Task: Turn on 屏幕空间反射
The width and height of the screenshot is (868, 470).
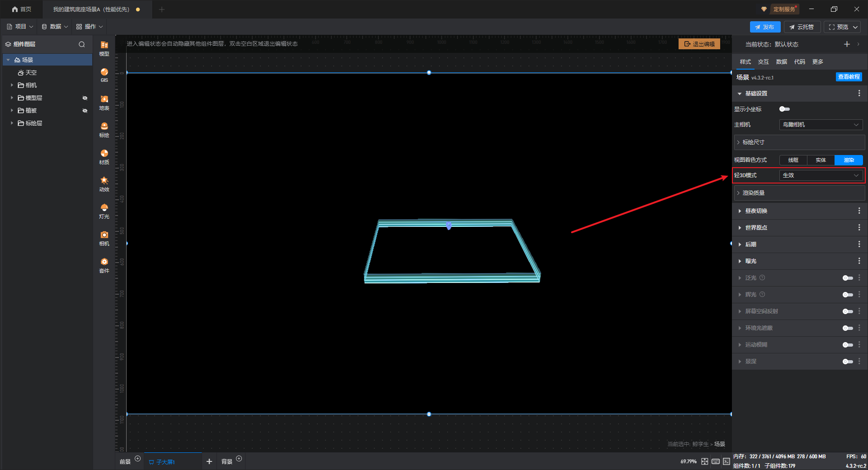Action: [x=848, y=311]
